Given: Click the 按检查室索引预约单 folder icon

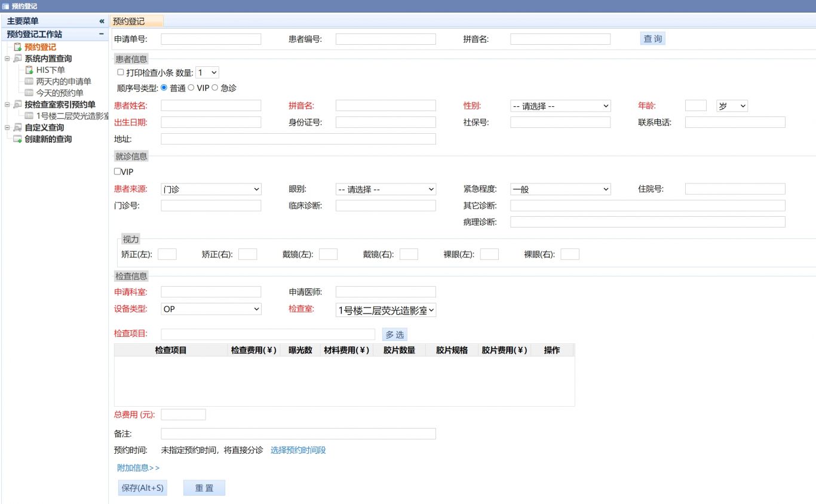Looking at the screenshot, I should 18,105.
